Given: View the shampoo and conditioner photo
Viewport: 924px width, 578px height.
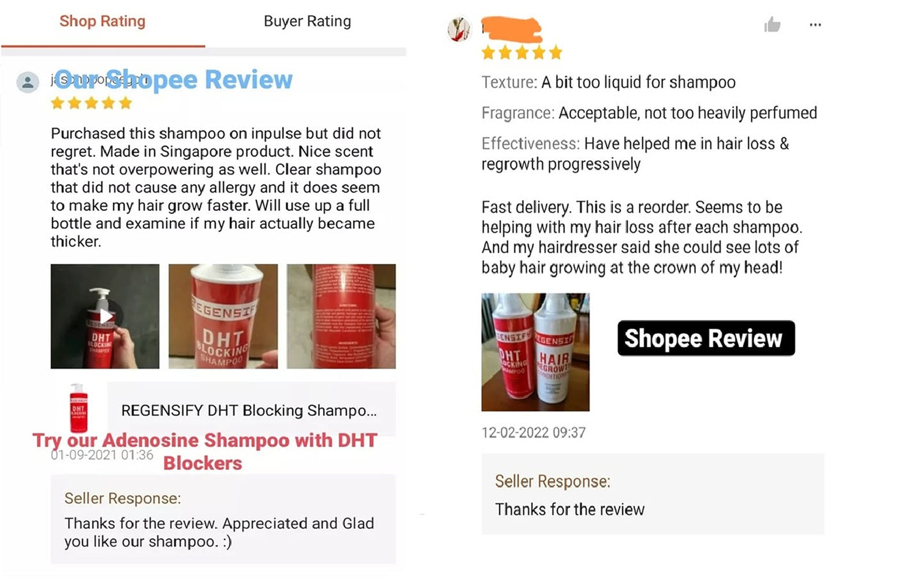Looking at the screenshot, I should (535, 352).
